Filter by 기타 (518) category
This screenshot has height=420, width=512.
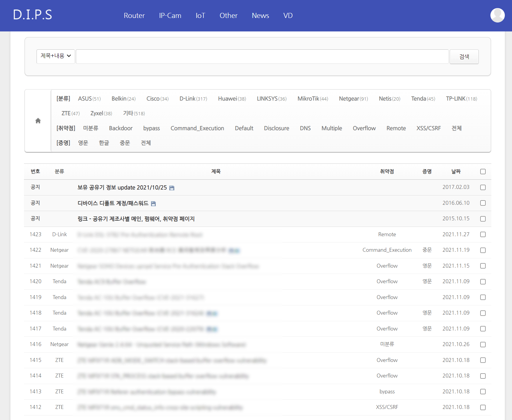tap(134, 113)
